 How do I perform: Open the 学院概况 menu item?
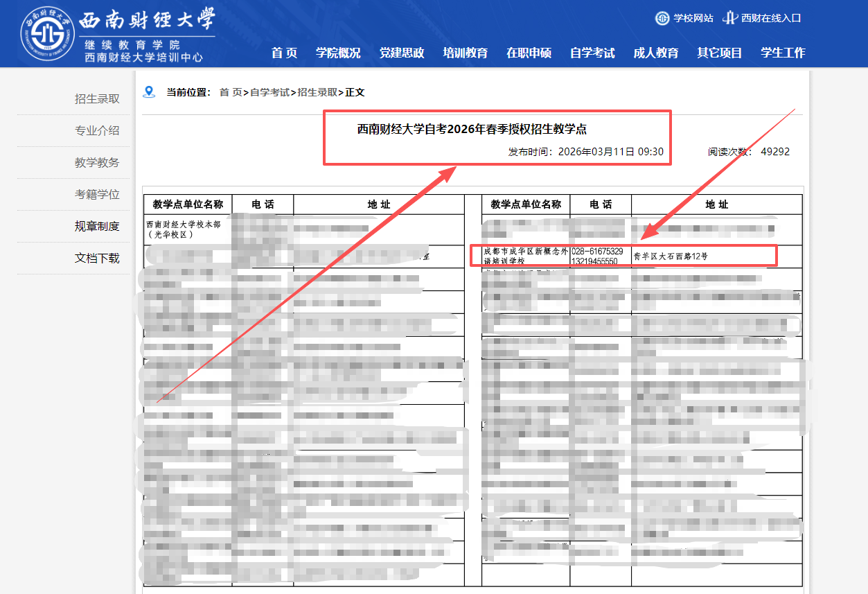pyautogui.click(x=338, y=53)
